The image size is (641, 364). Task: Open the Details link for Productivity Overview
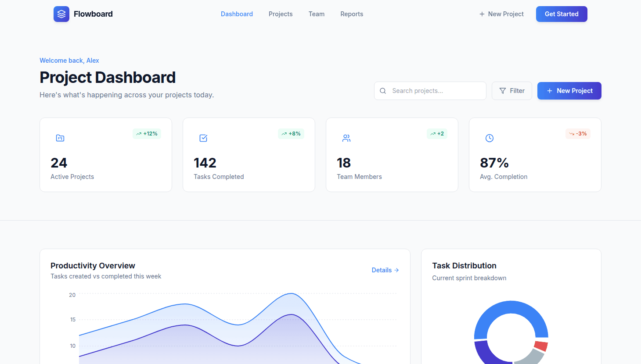click(x=385, y=270)
